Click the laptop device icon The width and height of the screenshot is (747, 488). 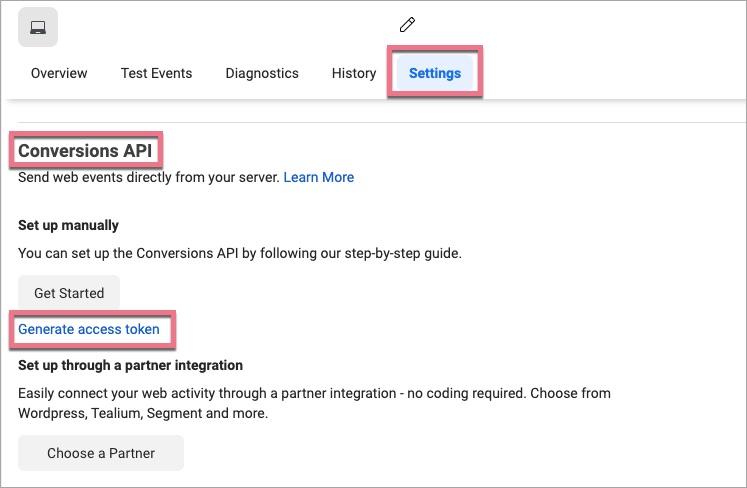click(x=38, y=27)
